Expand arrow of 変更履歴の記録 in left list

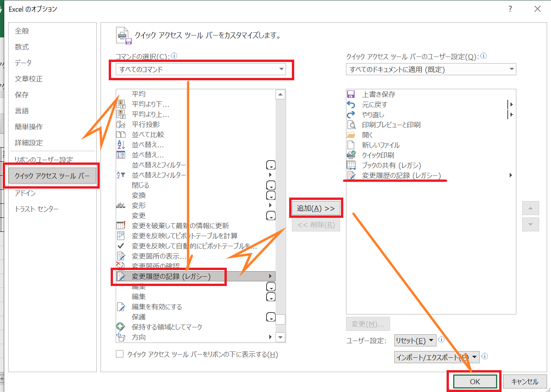pyautogui.click(x=270, y=276)
